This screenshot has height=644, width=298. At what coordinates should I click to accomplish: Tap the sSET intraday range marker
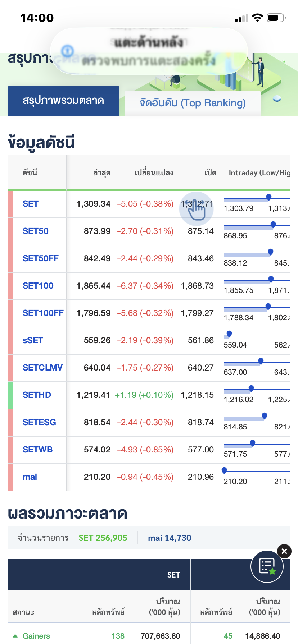[229, 333]
